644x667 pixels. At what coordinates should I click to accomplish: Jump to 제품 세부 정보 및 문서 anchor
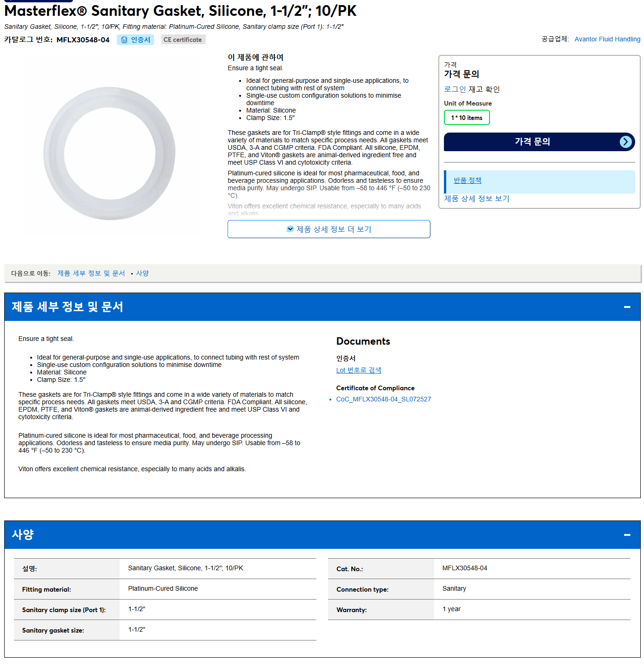(x=91, y=273)
